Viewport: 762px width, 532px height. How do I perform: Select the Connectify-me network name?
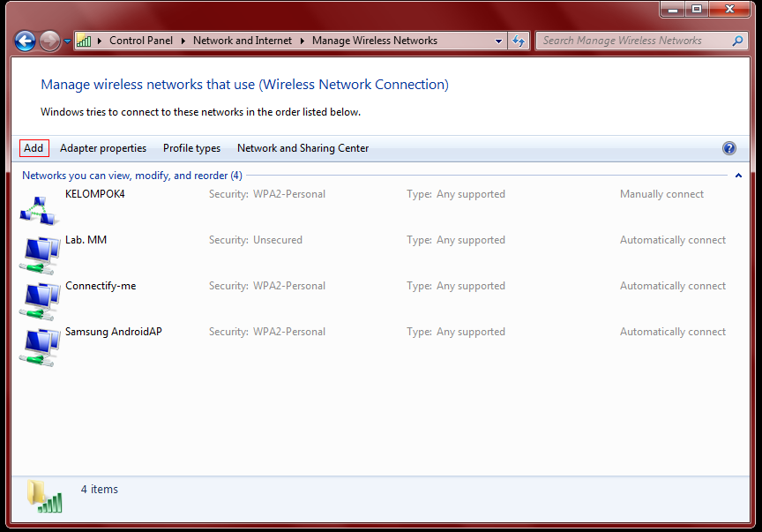[x=101, y=286]
